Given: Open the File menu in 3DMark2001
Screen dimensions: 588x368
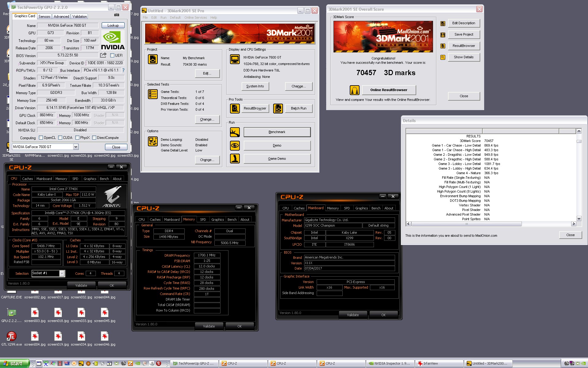Looking at the screenshot, I should click(x=145, y=17).
